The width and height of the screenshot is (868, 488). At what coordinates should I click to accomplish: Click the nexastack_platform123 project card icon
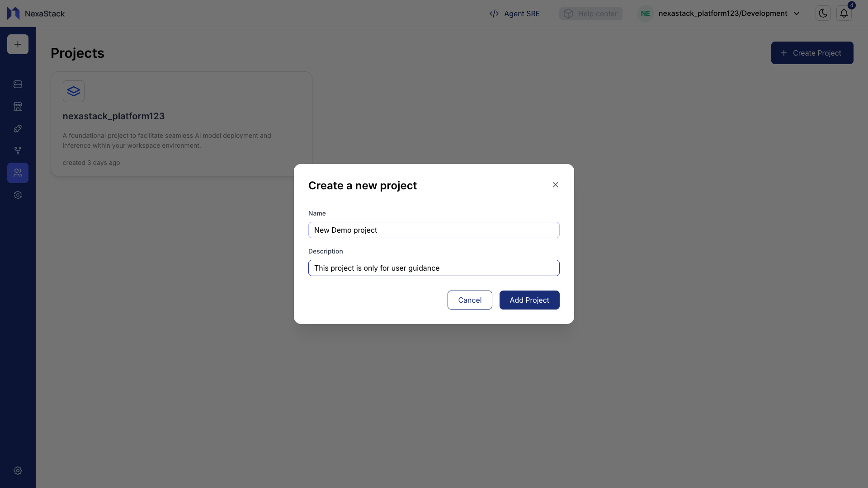pyautogui.click(x=73, y=91)
